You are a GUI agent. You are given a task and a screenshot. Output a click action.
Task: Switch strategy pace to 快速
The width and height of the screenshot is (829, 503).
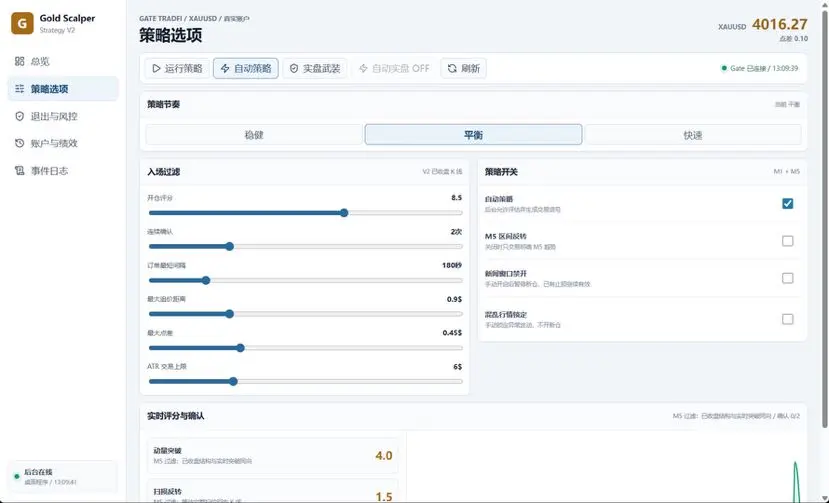pyautogui.click(x=693, y=135)
